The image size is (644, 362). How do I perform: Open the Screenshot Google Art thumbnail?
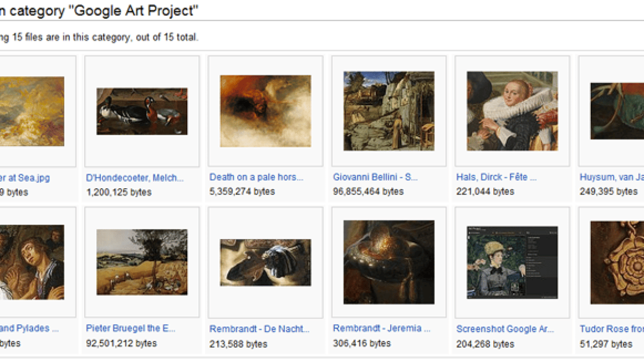513,262
